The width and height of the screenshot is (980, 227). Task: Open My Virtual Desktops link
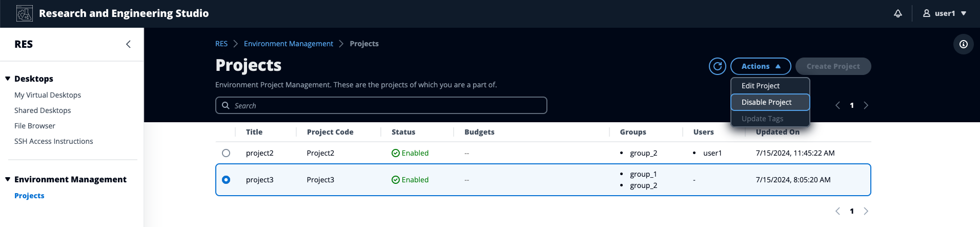point(48,95)
